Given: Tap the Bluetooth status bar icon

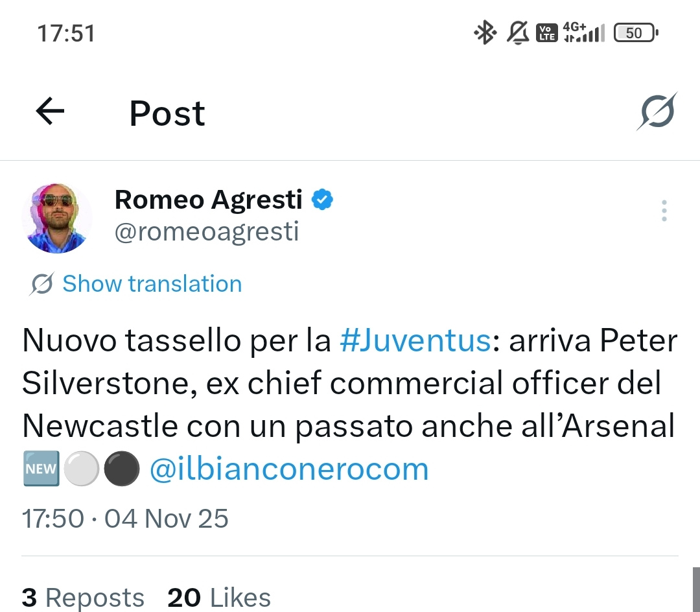Looking at the screenshot, I should pos(485,32).
